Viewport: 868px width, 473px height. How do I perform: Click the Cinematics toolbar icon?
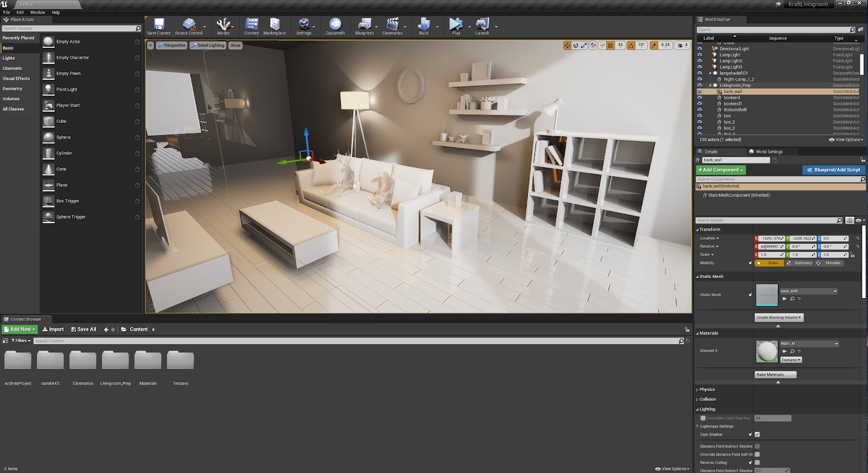(x=392, y=26)
